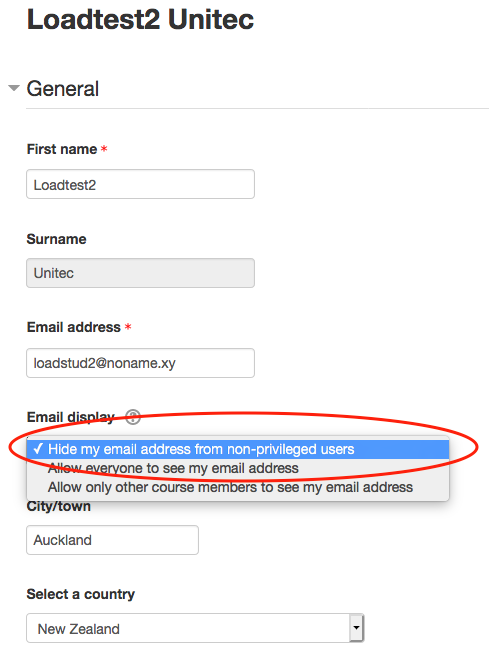Focus the First name field containing Loadtest2

(x=140, y=184)
